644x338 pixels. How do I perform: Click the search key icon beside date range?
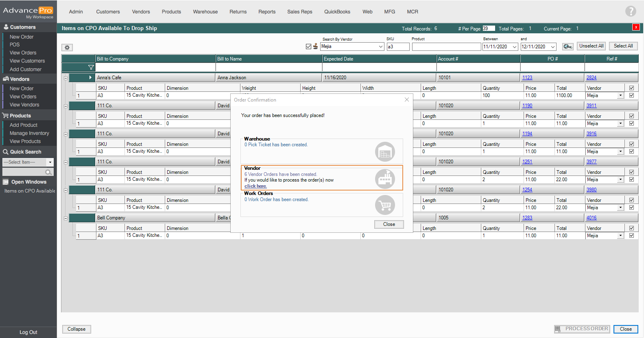(x=568, y=47)
